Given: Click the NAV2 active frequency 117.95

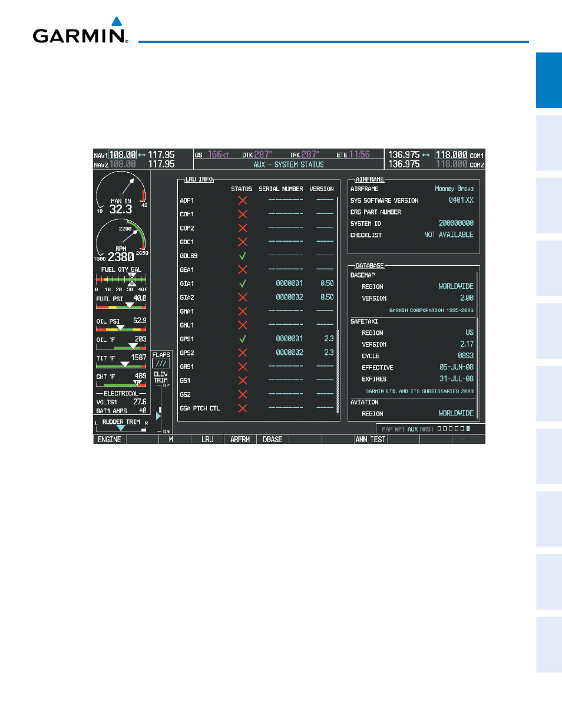Looking at the screenshot, I should pyautogui.click(x=161, y=164).
